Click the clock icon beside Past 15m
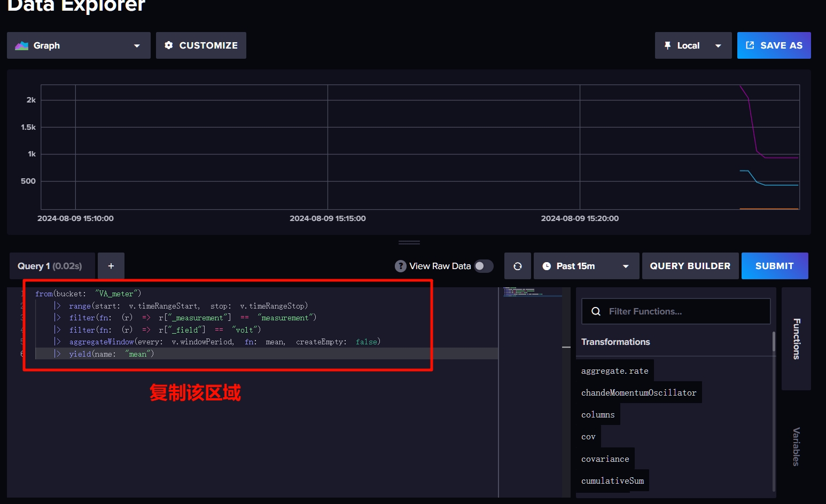The width and height of the screenshot is (826, 504). coord(547,266)
